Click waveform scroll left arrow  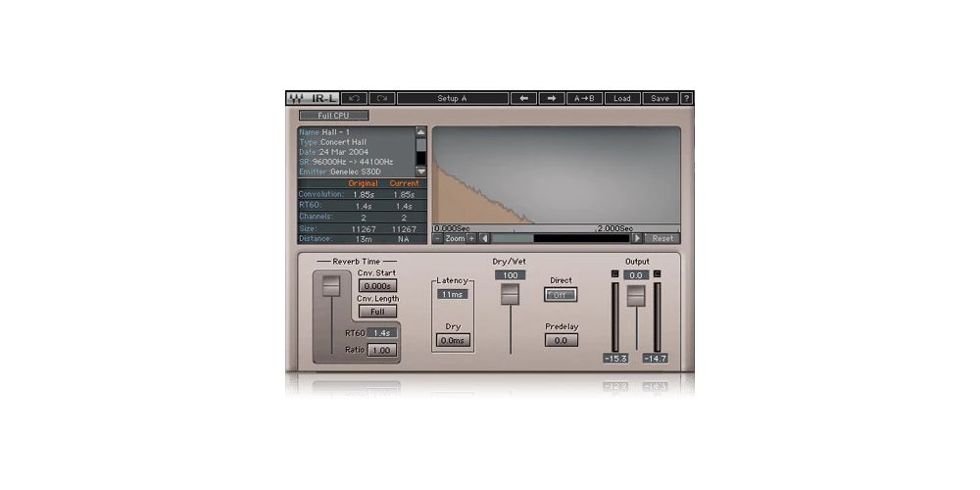click(x=484, y=238)
